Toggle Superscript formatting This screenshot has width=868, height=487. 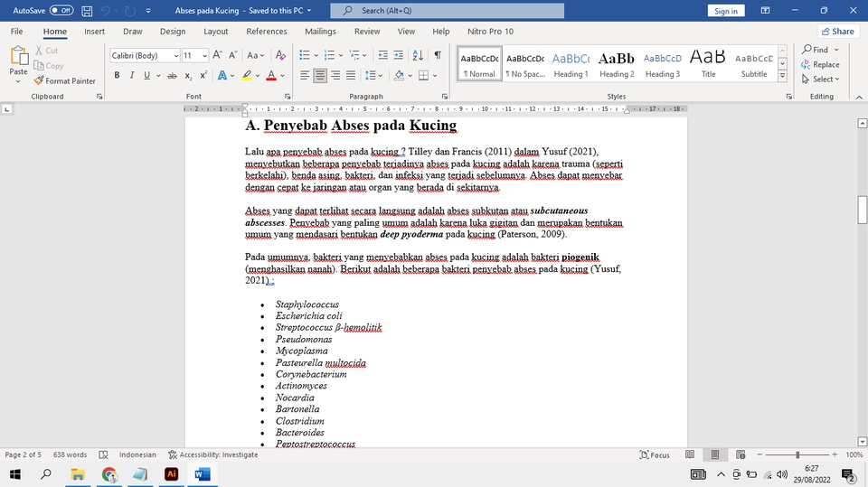point(203,75)
